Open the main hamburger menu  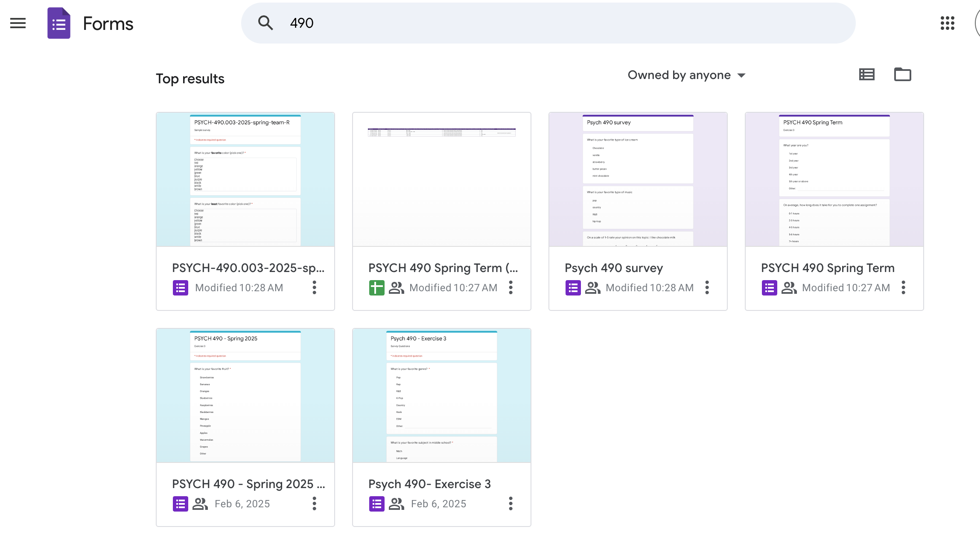click(x=18, y=23)
